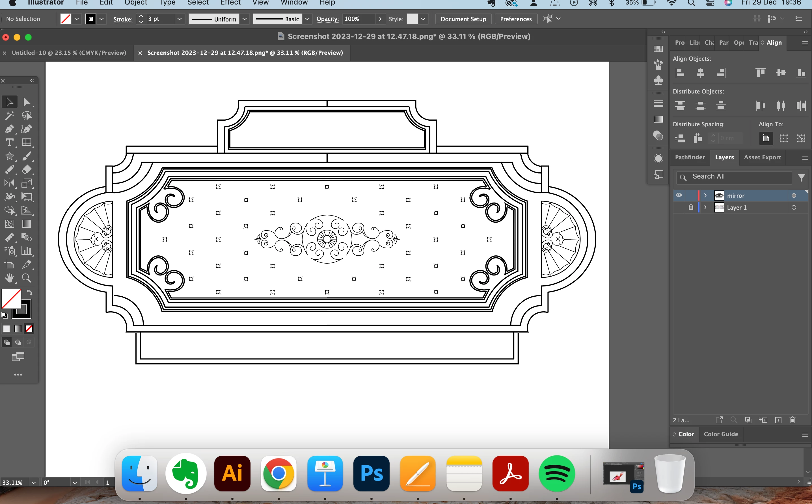
Task: Select the Type tool
Action: point(9,143)
